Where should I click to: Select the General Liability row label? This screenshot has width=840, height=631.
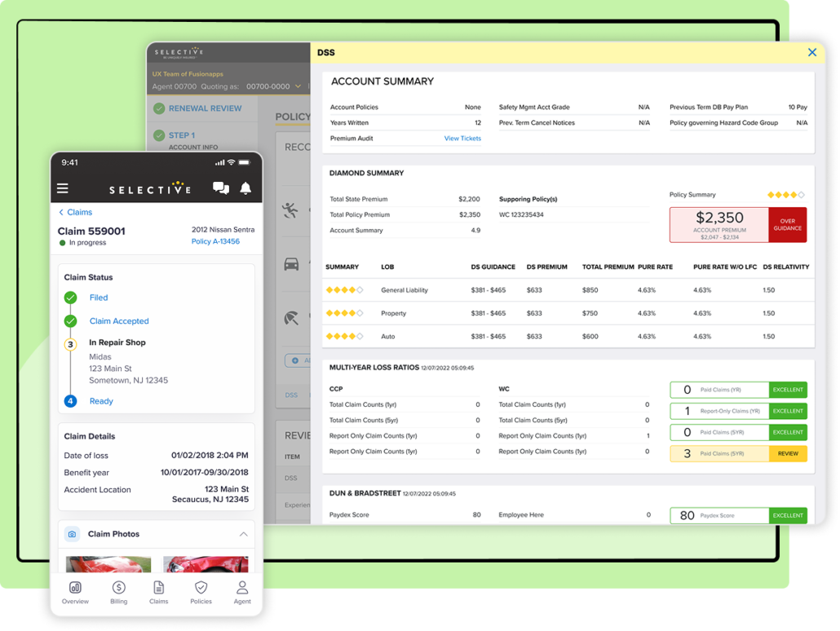(405, 290)
